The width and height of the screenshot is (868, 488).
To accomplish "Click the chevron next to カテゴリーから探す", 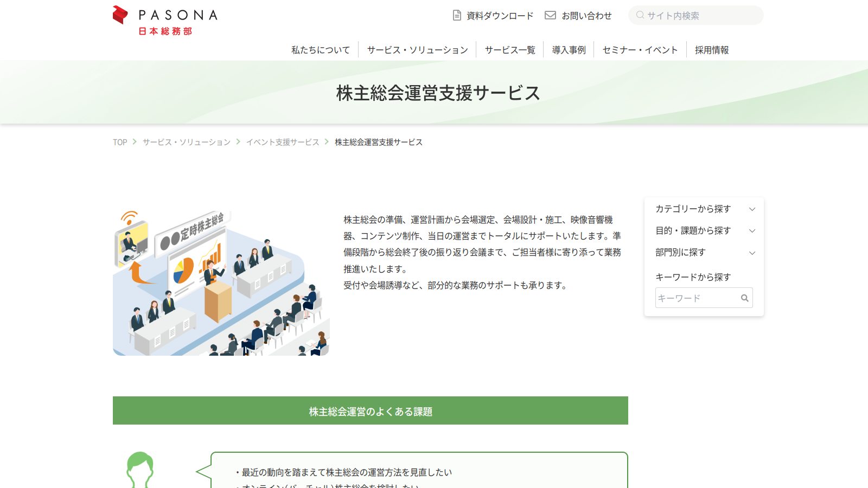I will click(752, 209).
